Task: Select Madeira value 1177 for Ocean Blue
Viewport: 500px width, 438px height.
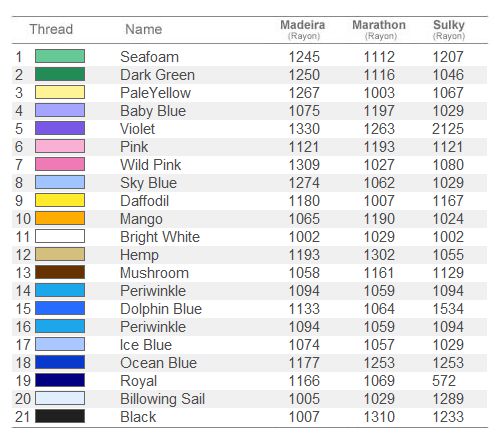Action: click(x=304, y=363)
